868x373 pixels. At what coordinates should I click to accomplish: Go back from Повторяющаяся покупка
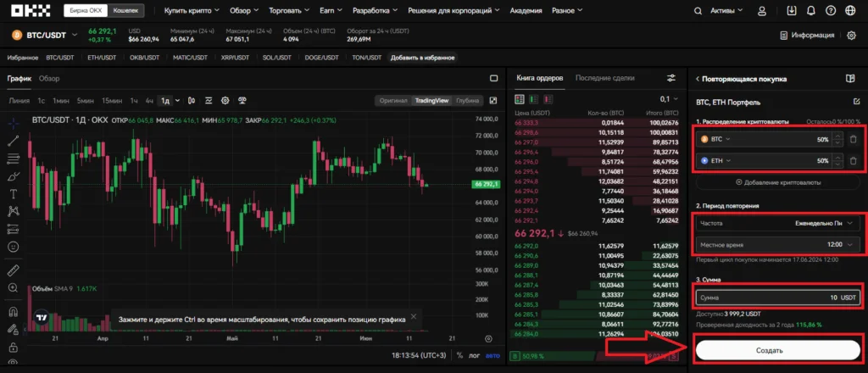point(698,79)
